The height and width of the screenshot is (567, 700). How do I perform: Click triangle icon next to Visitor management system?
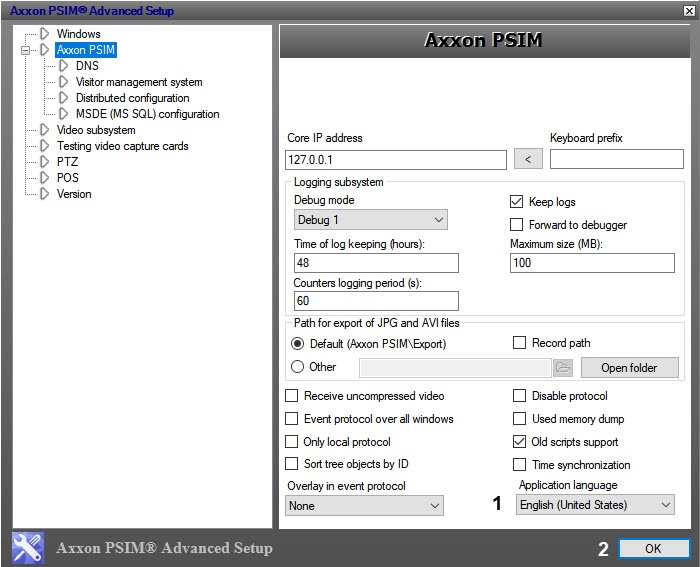point(63,82)
